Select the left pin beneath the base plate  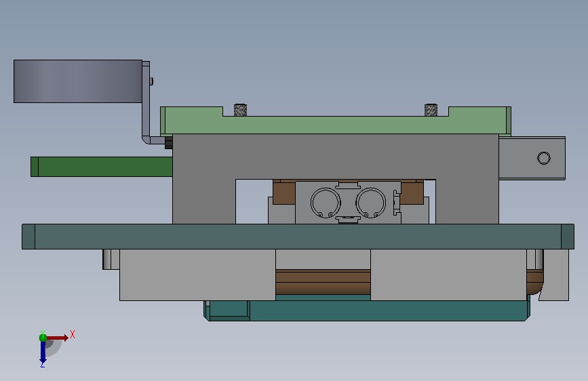(106, 259)
